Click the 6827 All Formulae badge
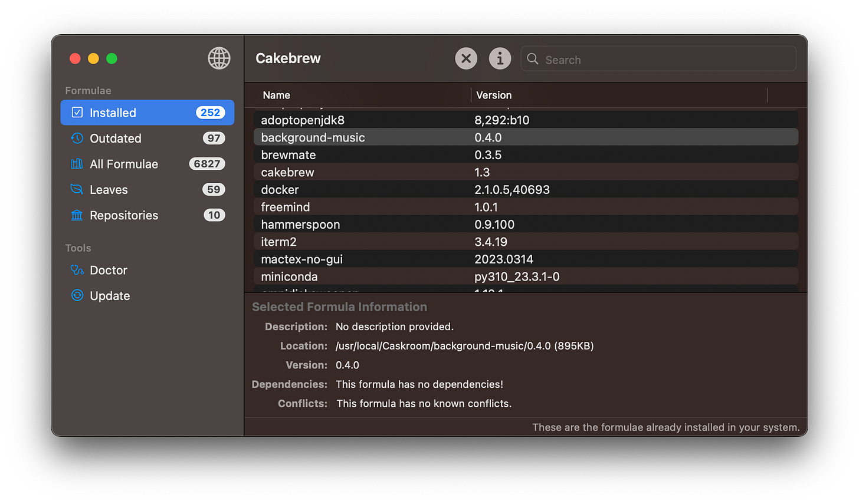 (x=207, y=164)
